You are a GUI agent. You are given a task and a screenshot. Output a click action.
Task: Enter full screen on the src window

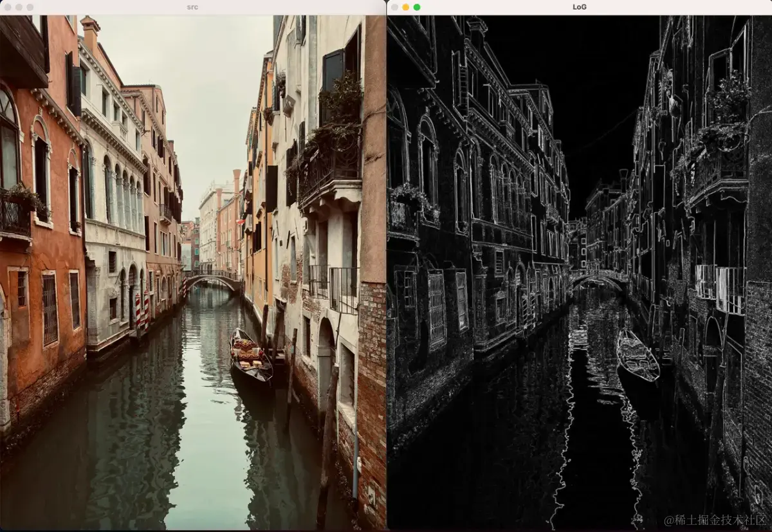tap(30, 7)
